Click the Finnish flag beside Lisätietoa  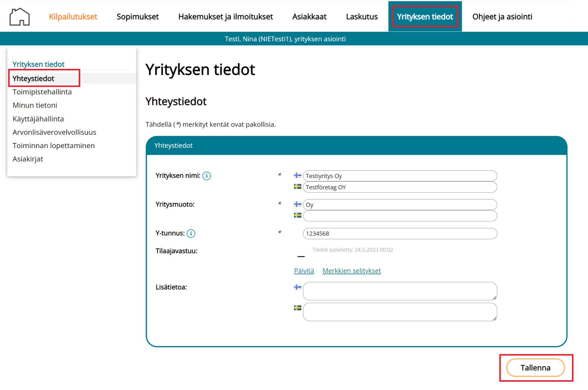tap(298, 287)
